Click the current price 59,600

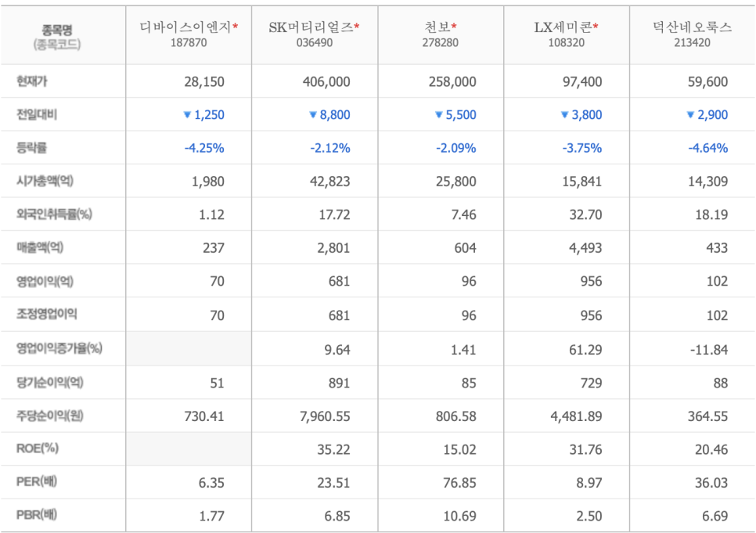click(x=707, y=81)
